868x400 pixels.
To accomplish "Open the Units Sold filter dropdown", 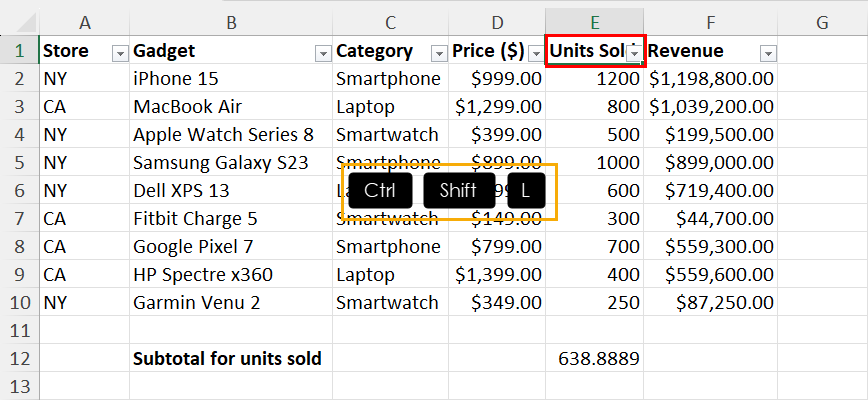I will (634, 53).
